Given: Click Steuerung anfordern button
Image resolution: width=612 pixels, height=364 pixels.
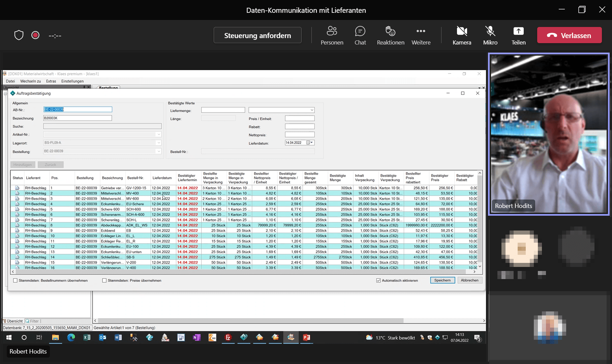Looking at the screenshot, I should pyautogui.click(x=257, y=35).
